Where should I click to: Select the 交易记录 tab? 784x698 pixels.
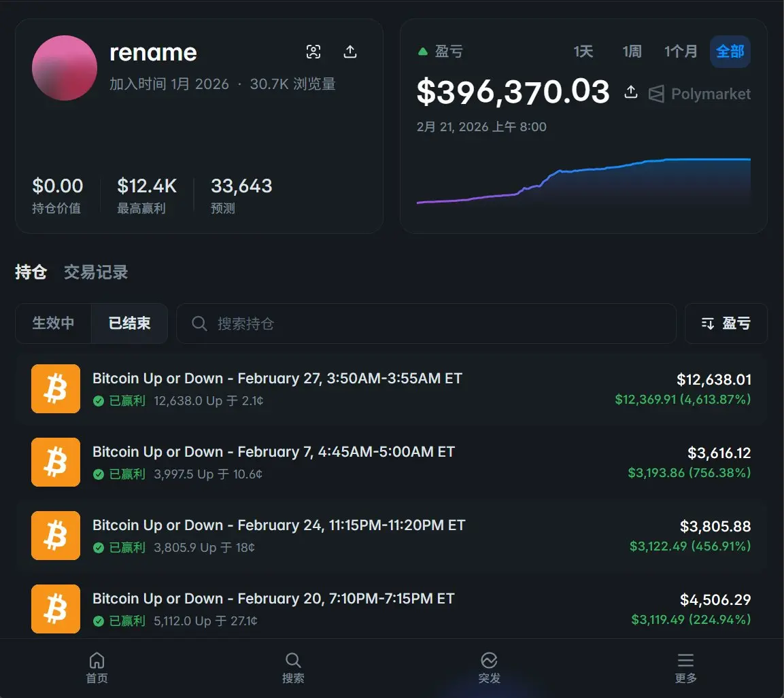(x=96, y=273)
